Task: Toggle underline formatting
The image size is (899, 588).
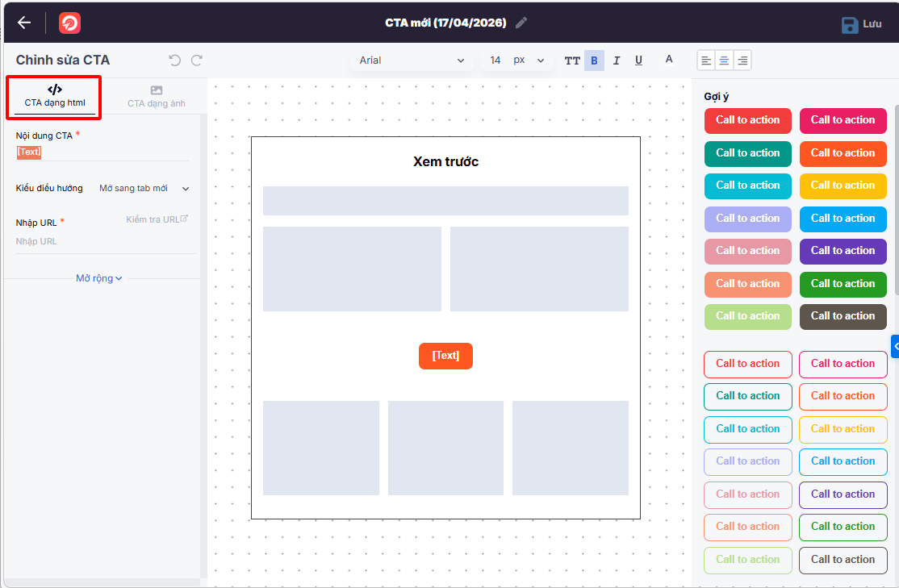Action: coord(638,60)
